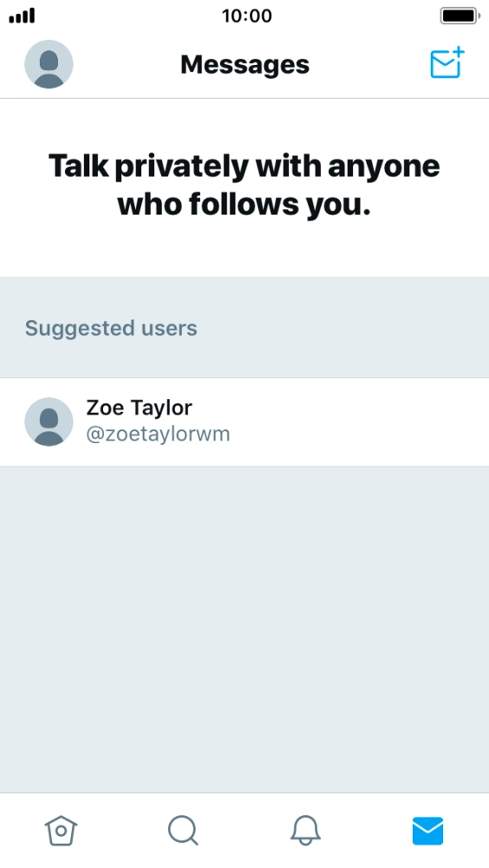489x868 pixels.
Task: Tap the Messages header title
Action: coord(244,65)
